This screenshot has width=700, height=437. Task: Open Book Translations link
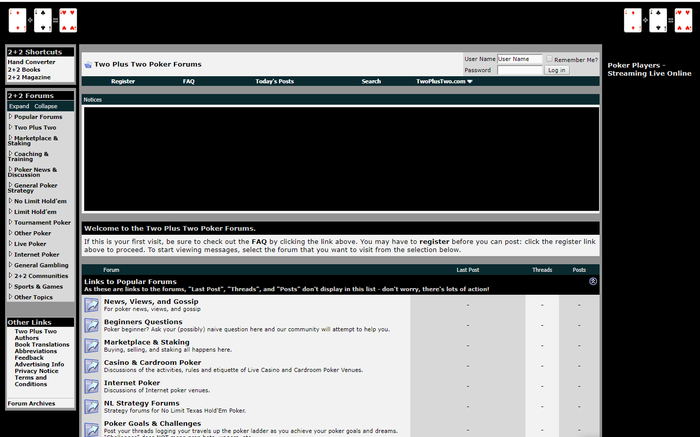tap(42, 345)
